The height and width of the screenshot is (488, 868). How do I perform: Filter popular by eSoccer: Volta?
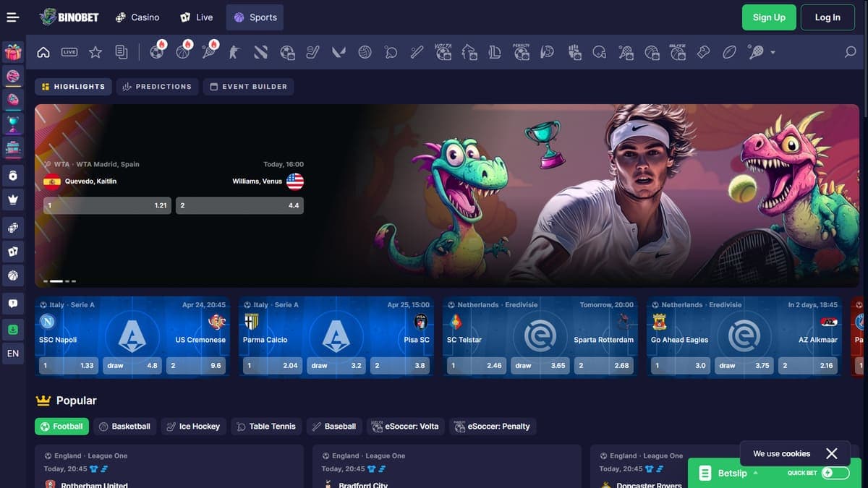point(405,427)
